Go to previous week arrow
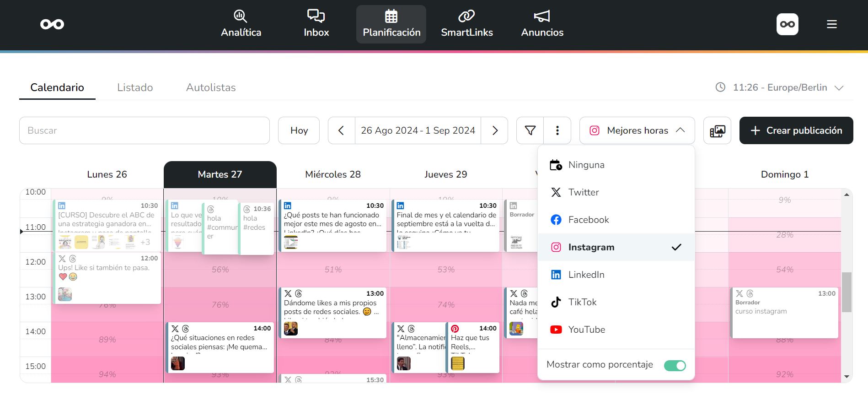Image resolution: width=868 pixels, height=395 pixels. [x=341, y=130]
